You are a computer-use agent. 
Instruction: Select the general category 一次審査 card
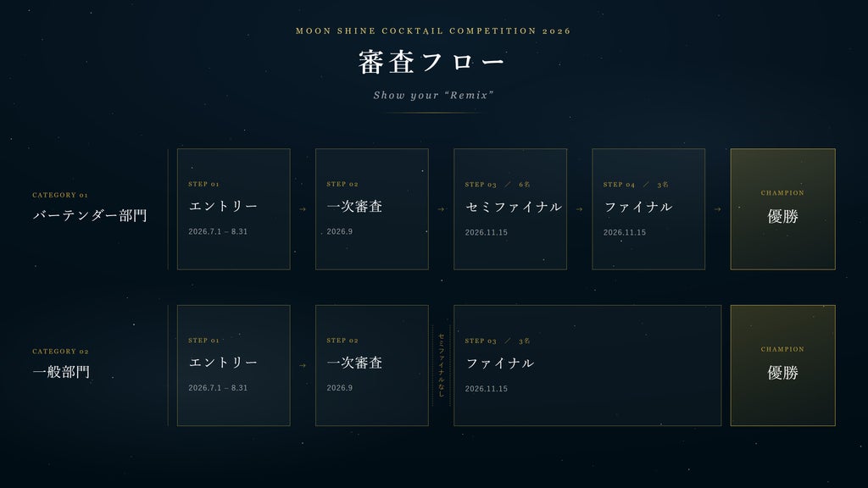tap(372, 365)
